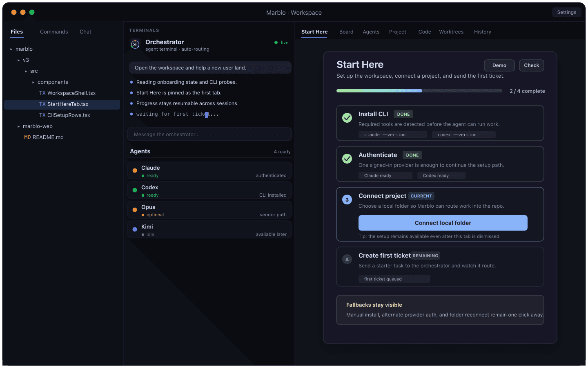Click the green live indicator dot
Viewport: 588px width, 368px height.
[x=276, y=43]
